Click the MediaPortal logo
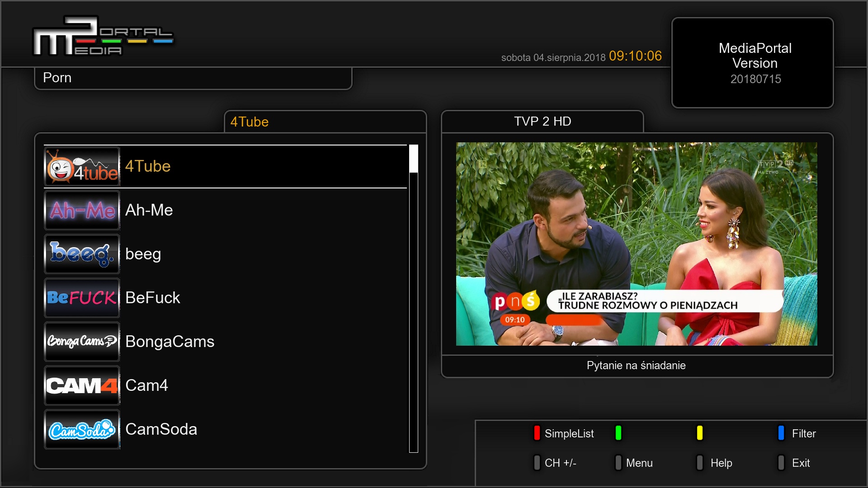 pyautogui.click(x=103, y=36)
